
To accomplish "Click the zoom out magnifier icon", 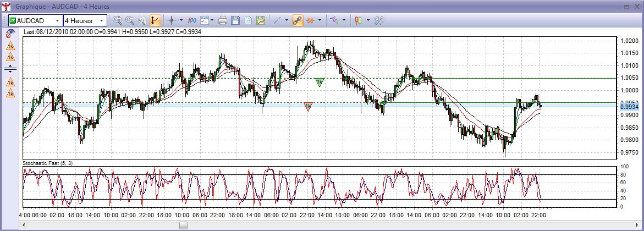I will pos(130,20).
